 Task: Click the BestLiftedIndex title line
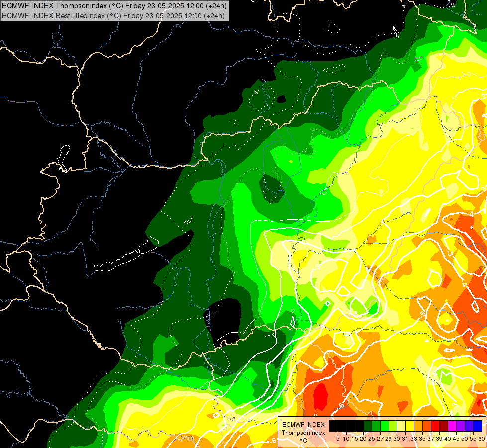click(x=113, y=15)
